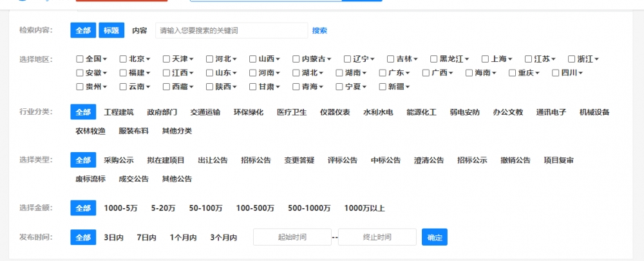
Task: Expand the 宁夏 dropdown arrow
Action: 365,88
